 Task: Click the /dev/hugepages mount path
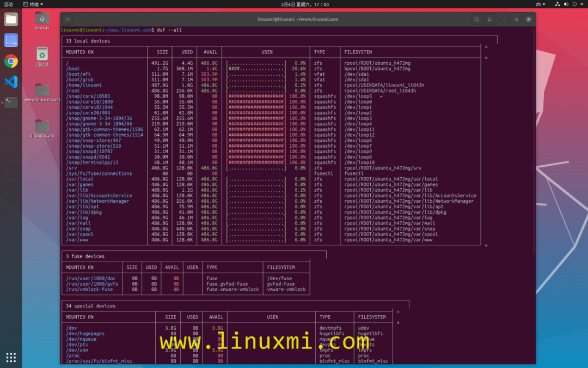point(85,334)
